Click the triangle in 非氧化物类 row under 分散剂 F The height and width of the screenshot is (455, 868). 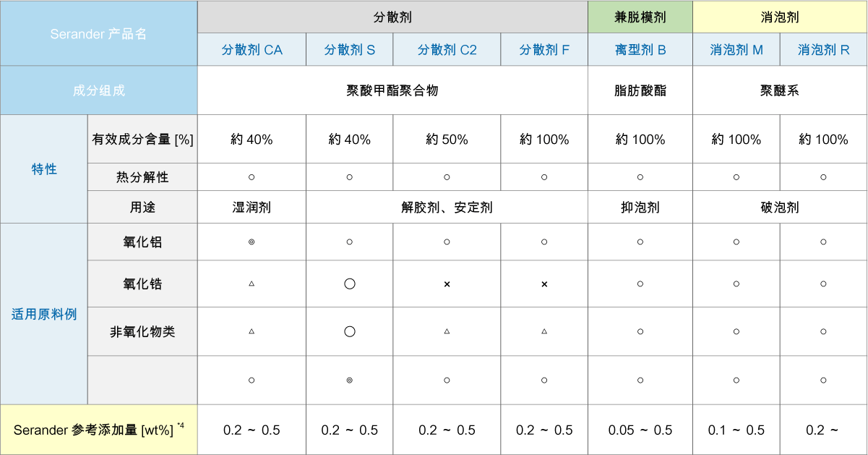click(544, 331)
